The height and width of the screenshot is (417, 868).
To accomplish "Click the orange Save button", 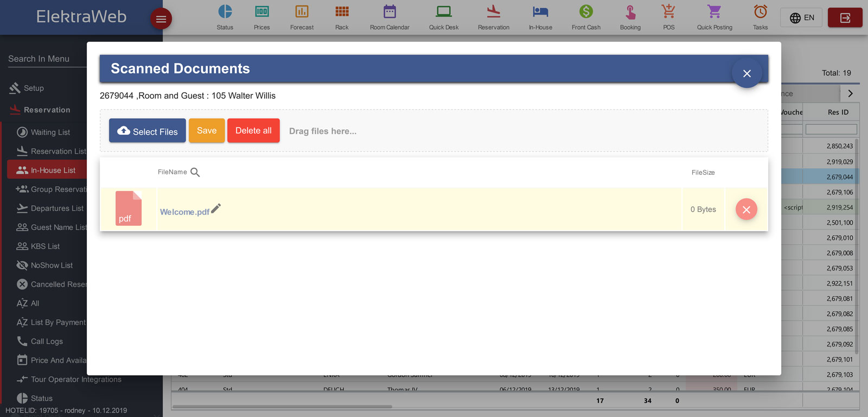I will coord(207,131).
